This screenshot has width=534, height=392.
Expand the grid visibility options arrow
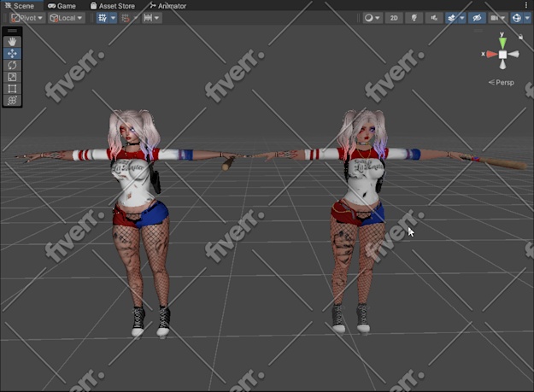coord(114,18)
